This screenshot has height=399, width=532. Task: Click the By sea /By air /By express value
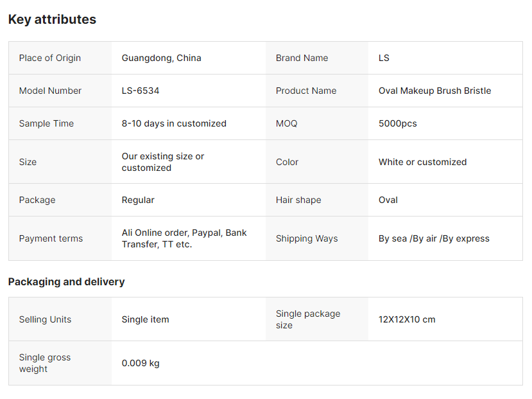(434, 238)
